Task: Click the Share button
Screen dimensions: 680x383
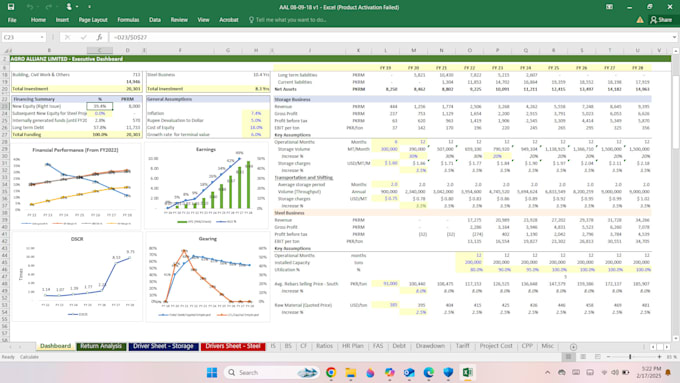Action: [x=661, y=20]
